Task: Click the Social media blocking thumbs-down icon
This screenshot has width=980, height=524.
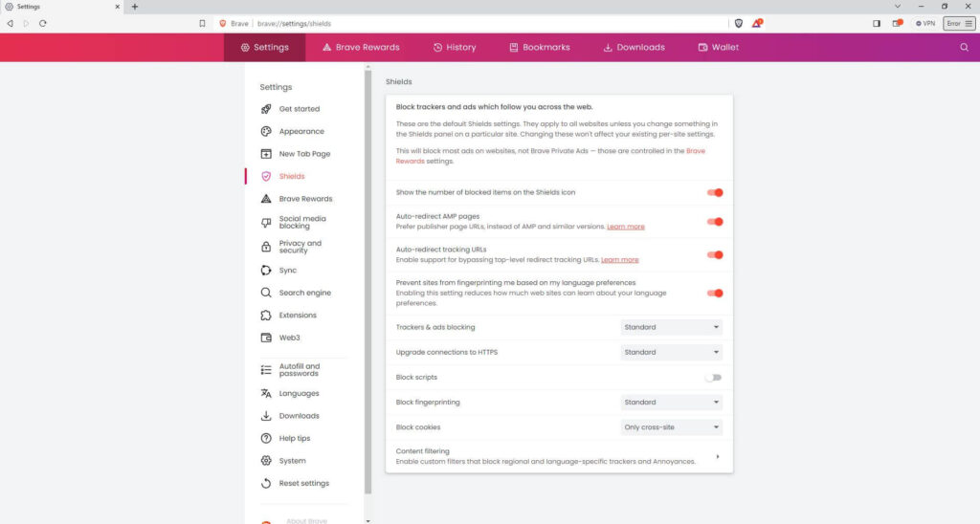Action: (266, 223)
